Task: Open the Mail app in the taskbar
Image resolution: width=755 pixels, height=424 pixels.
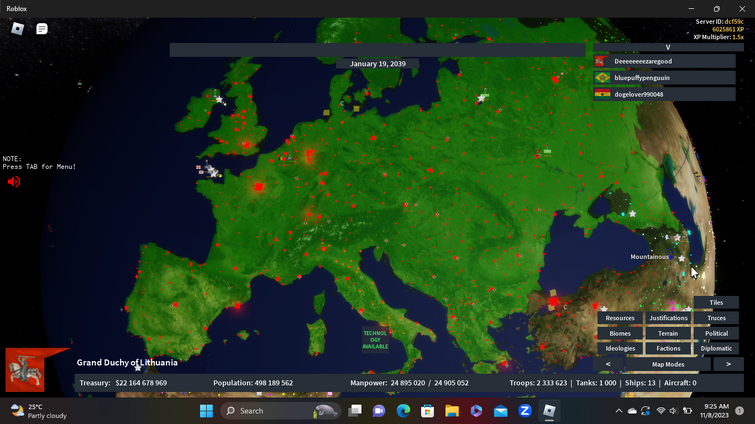Action: pyautogui.click(x=500, y=411)
